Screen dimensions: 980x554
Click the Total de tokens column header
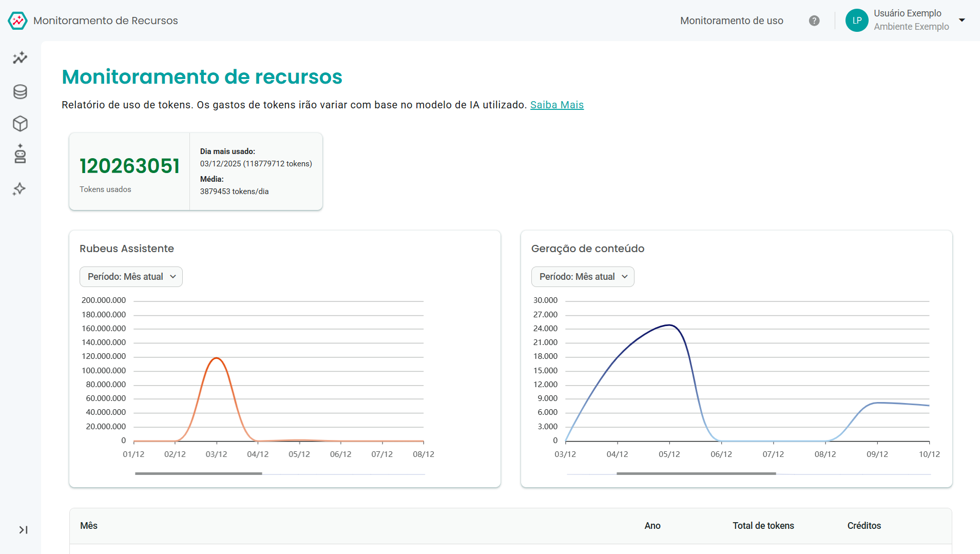click(x=763, y=526)
